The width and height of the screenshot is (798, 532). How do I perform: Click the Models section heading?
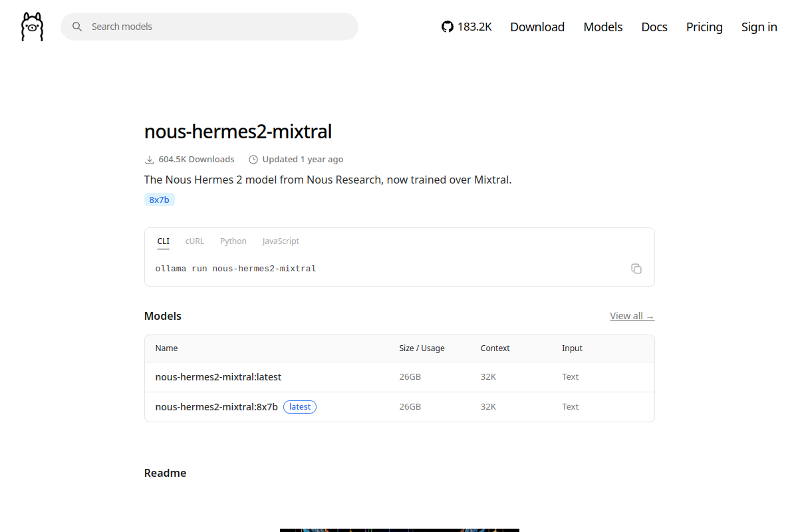click(x=163, y=316)
